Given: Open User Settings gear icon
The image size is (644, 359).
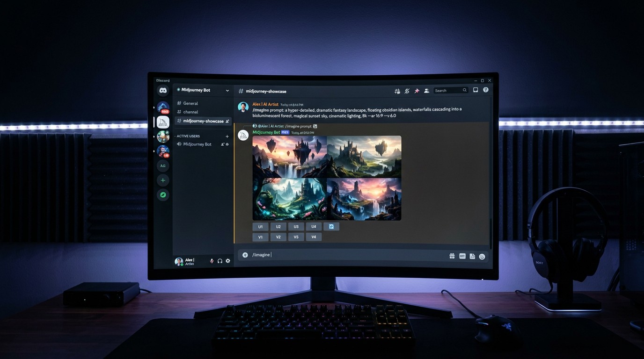Looking at the screenshot, I should [228, 261].
